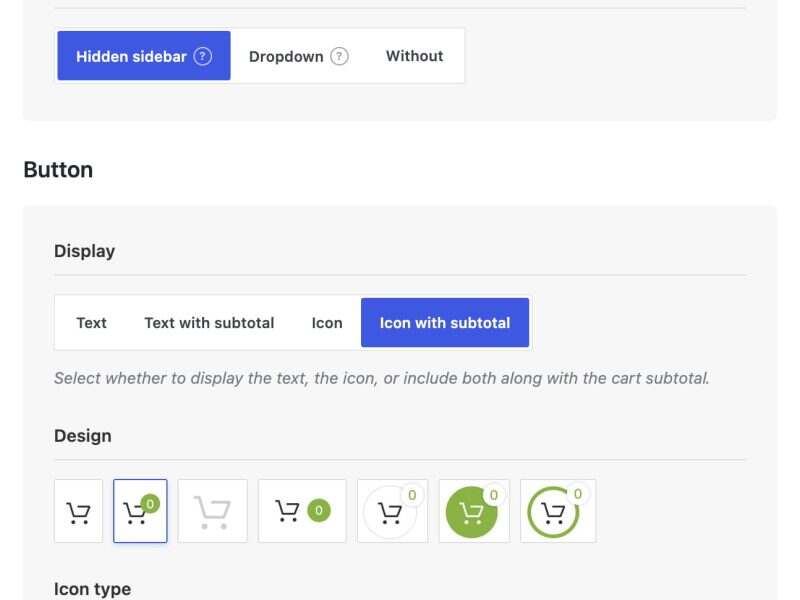
Task: Open help tooltip for Hidden sidebar
Action: coord(203,56)
